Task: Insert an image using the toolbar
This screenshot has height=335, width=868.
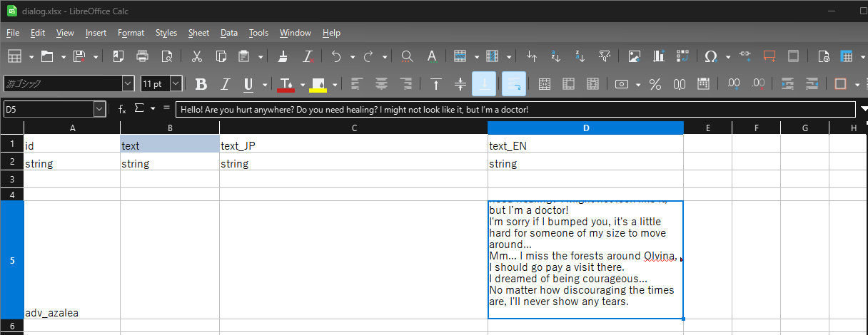Action: click(x=634, y=56)
